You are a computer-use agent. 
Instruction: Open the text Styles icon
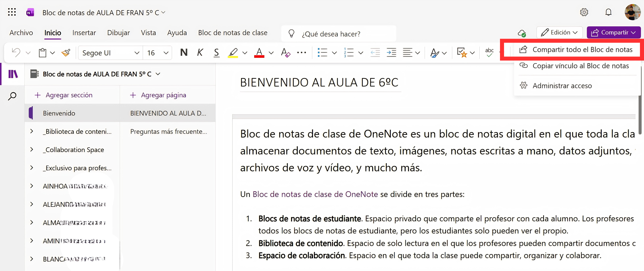pyautogui.click(x=435, y=53)
